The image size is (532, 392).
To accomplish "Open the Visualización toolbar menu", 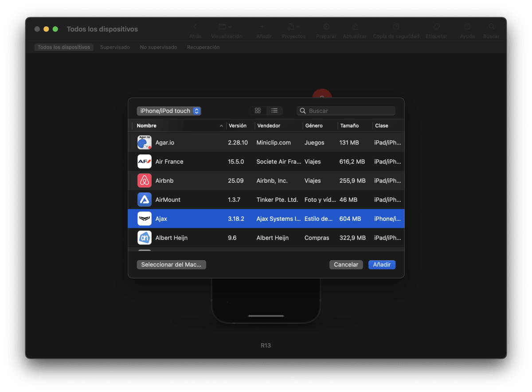I will 225,27.
